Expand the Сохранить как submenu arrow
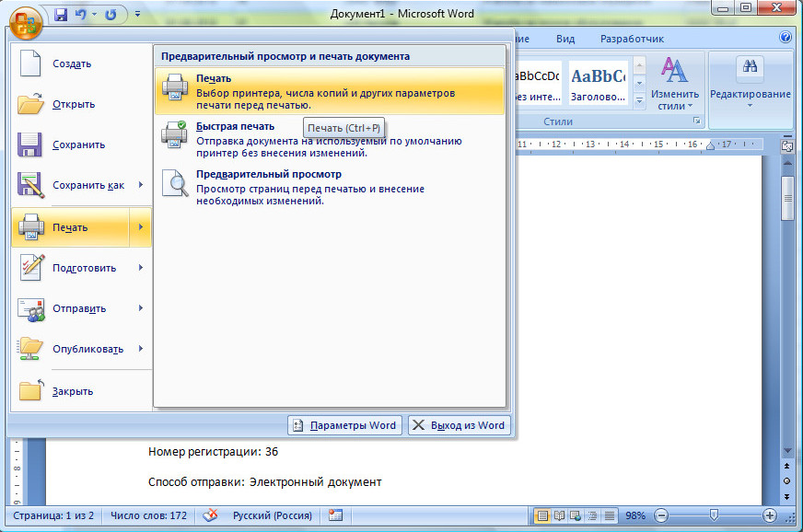This screenshot has height=532, width=803. (x=141, y=185)
